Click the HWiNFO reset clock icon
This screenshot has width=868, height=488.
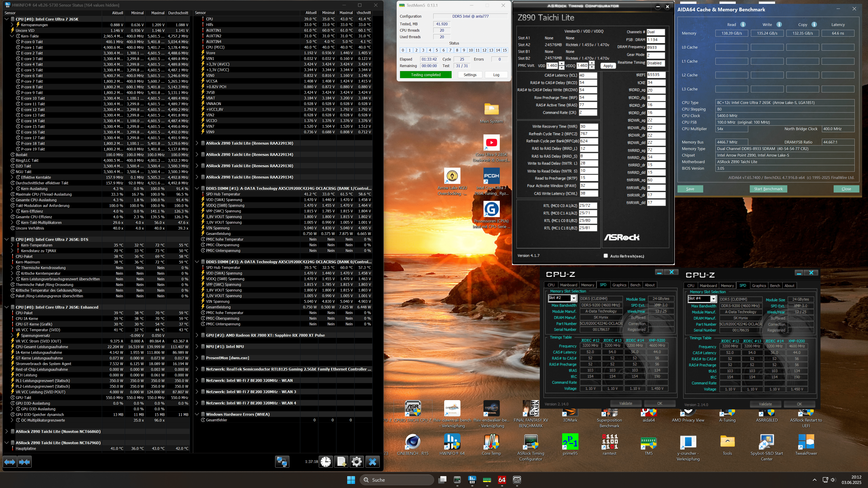(x=325, y=462)
